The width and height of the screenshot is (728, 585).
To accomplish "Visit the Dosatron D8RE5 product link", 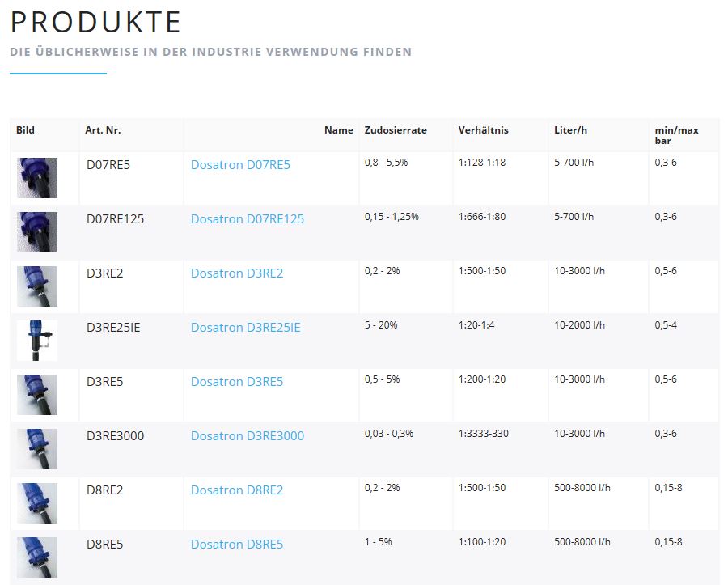I will [237, 545].
